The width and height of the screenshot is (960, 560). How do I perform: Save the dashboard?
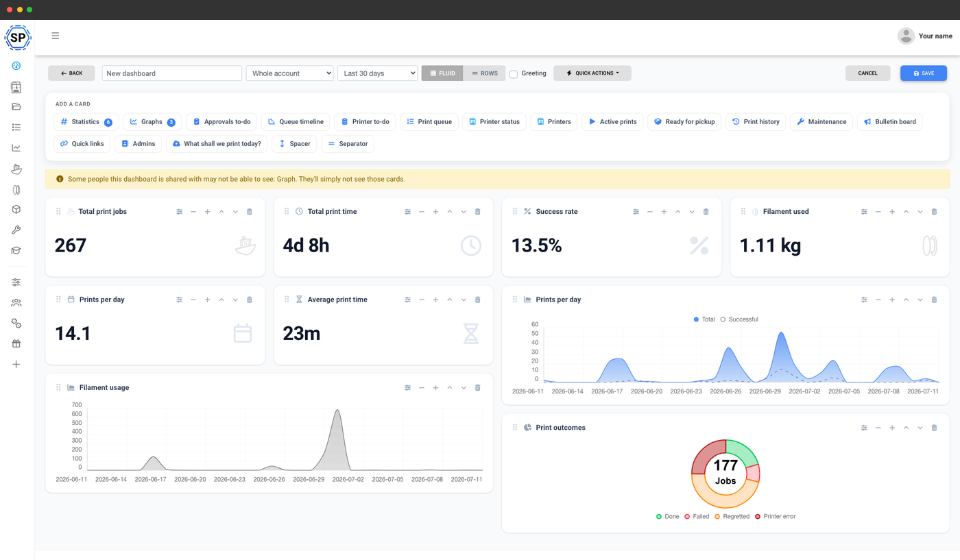(x=924, y=73)
